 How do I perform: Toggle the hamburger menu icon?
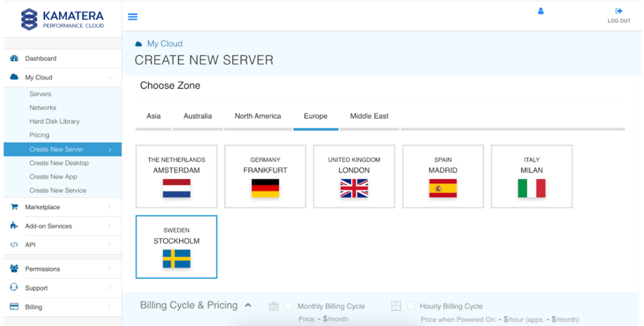[x=133, y=17]
